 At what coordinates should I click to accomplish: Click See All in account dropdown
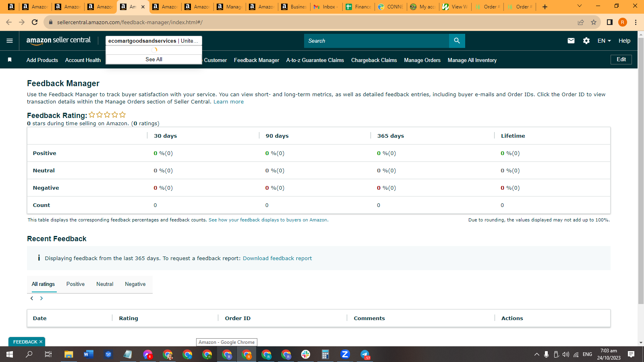154,59
